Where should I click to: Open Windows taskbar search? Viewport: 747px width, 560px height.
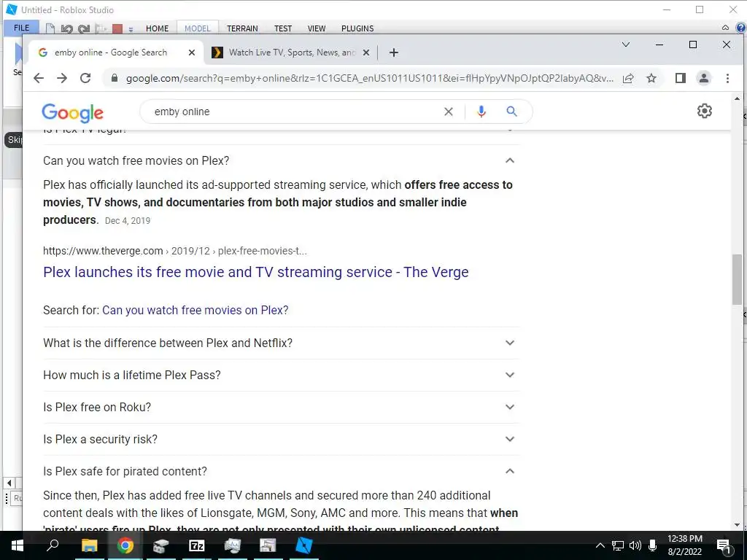point(53,545)
